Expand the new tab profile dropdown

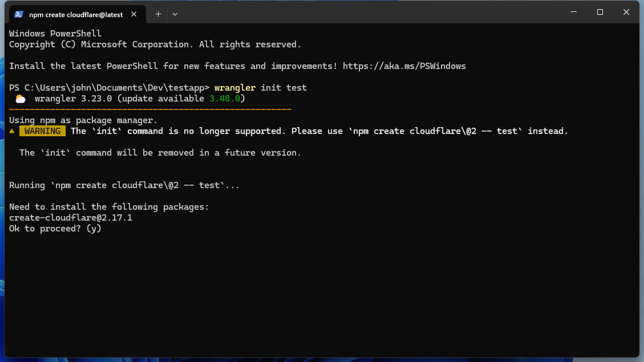pyautogui.click(x=175, y=14)
